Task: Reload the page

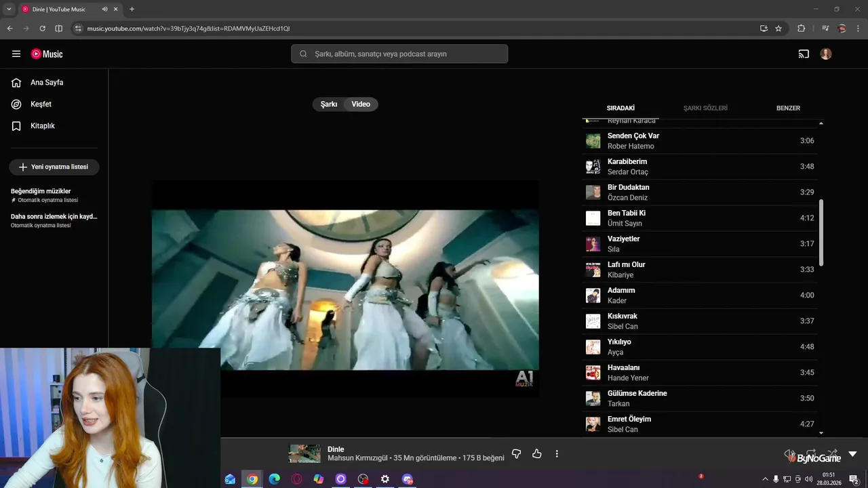Action: point(42,28)
